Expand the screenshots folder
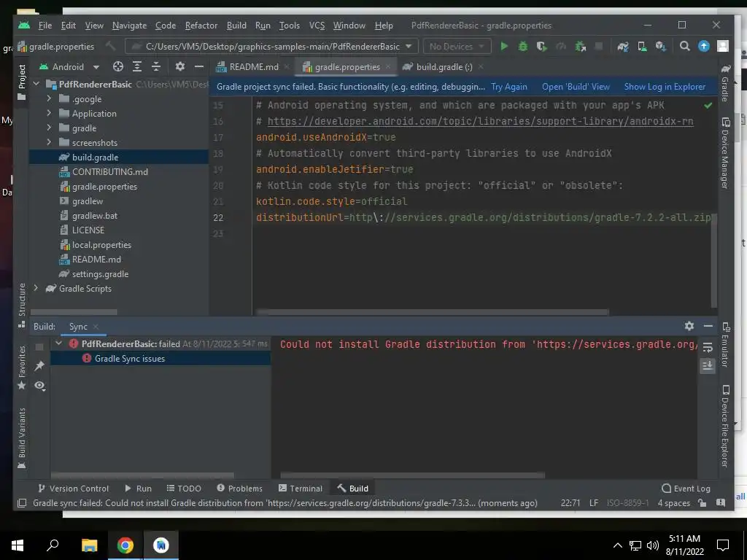Screen dimensions: 747x560 click(49, 142)
